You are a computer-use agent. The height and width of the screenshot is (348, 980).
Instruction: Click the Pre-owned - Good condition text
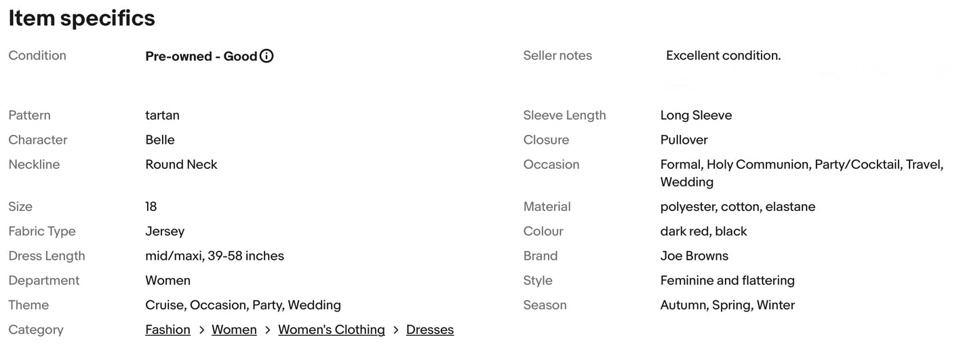(201, 56)
